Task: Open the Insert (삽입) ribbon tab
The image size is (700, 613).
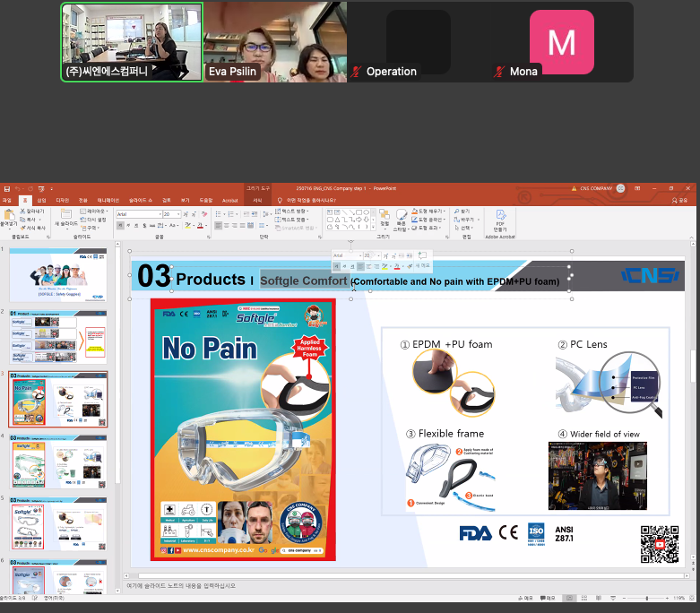Action: tap(41, 200)
